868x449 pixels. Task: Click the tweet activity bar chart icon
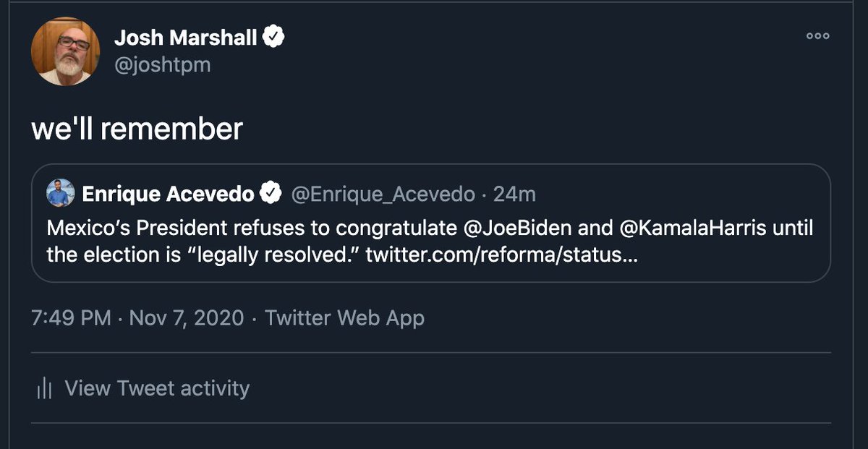coord(44,388)
